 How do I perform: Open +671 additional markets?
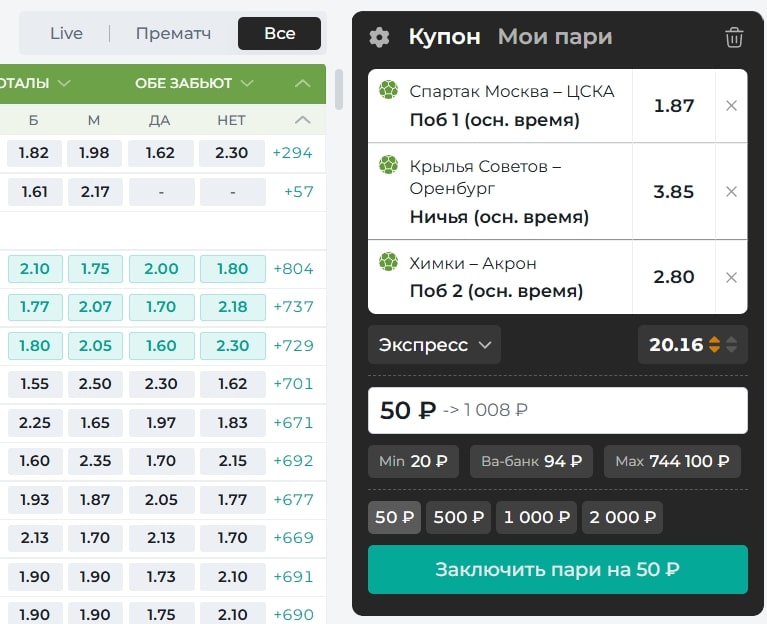(x=293, y=423)
